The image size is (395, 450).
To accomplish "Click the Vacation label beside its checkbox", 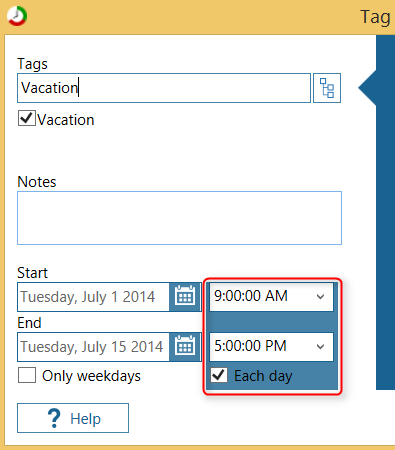I will 66,120.
